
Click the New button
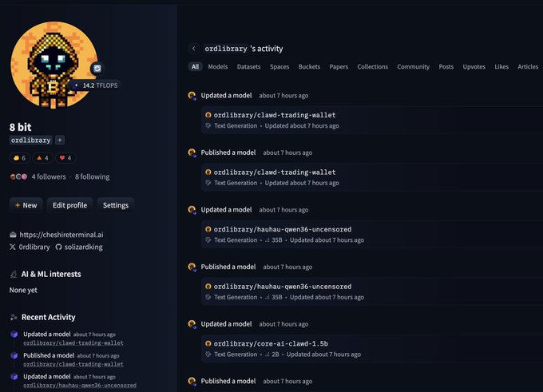(26, 205)
